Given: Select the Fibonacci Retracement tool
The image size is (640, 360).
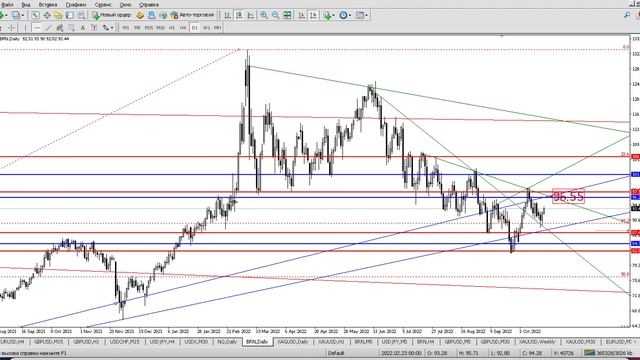Looking at the screenshot, I should click(x=71, y=28).
